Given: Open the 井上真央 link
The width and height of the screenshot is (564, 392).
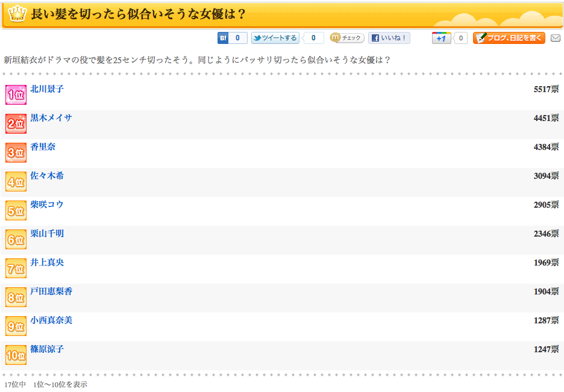Looking at the screenshot, I should tap(47, 263).
